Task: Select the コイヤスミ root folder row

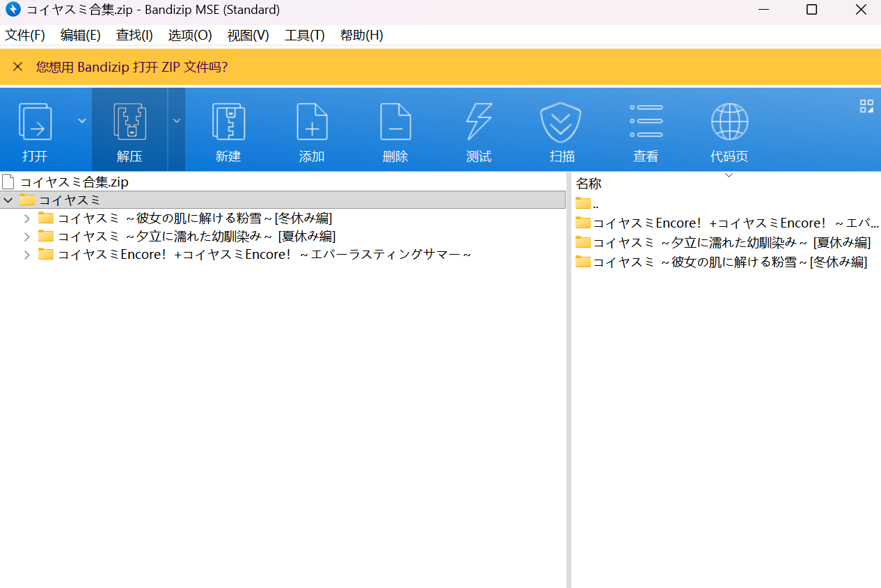Action: pyautogui.click(x=283, y=200)
